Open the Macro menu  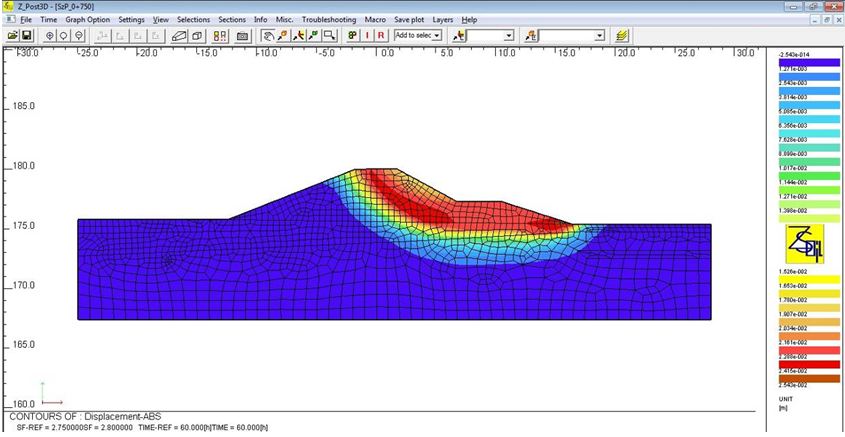point(376,20)
